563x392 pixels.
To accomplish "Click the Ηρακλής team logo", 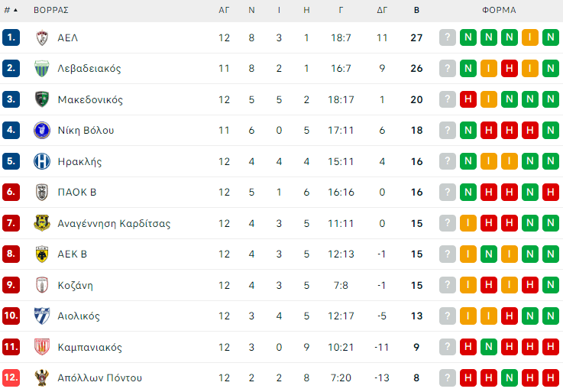I will pos(41,161).
